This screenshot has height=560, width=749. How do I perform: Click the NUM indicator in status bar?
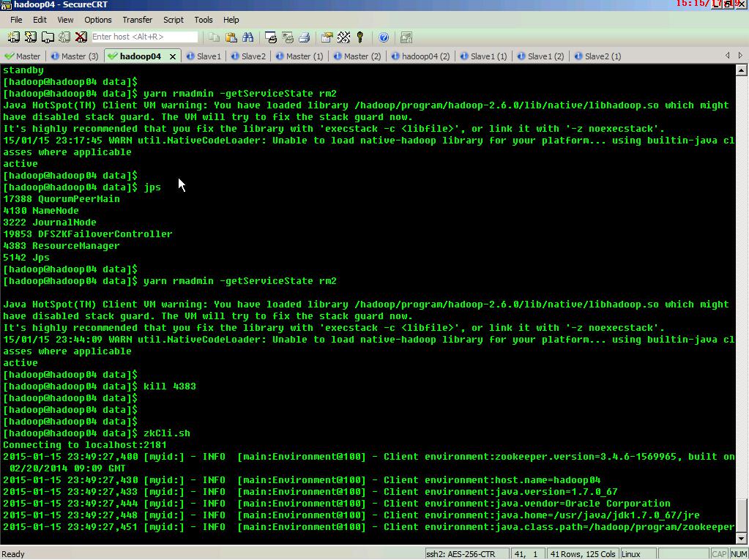point(739,554)
